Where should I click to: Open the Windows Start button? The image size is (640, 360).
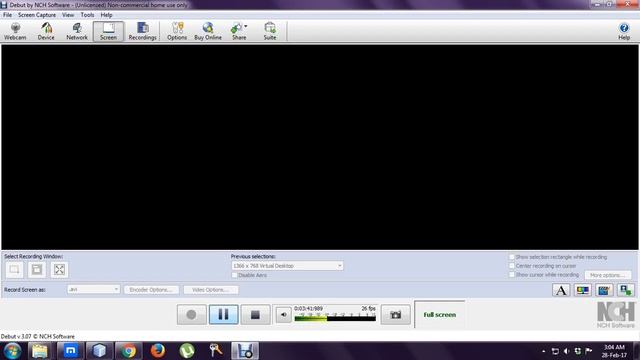click(12, 351)
